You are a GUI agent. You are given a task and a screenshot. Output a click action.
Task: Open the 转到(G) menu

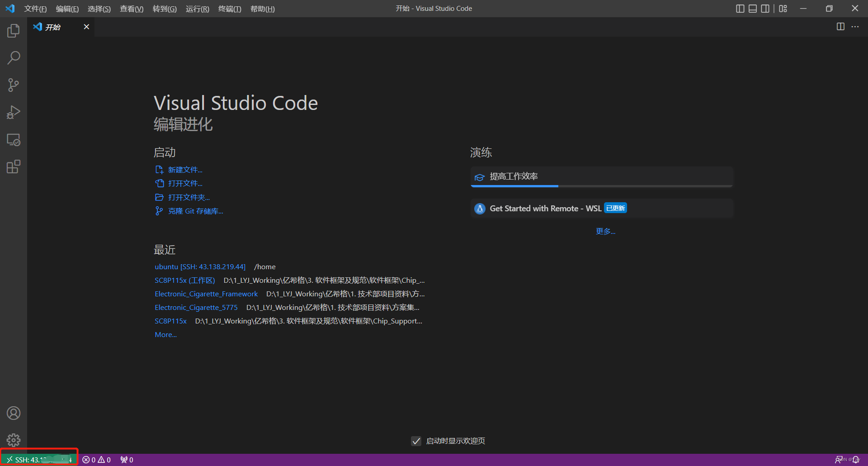165,9
